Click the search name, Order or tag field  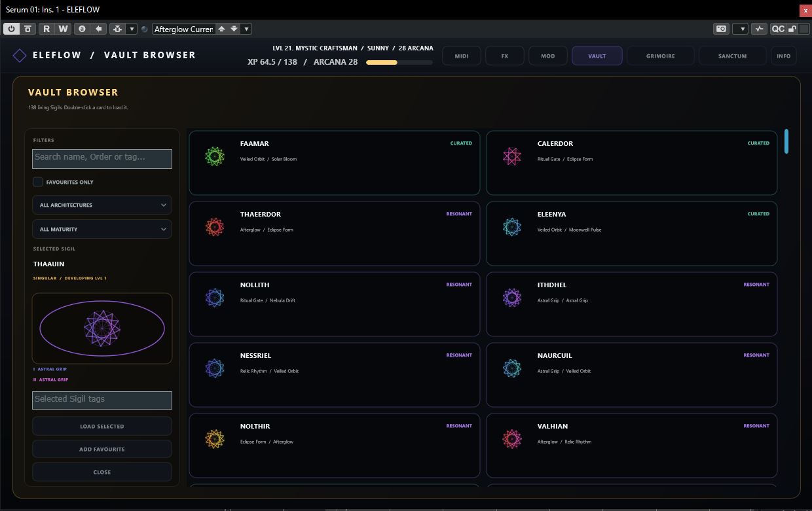coord(102,159)
